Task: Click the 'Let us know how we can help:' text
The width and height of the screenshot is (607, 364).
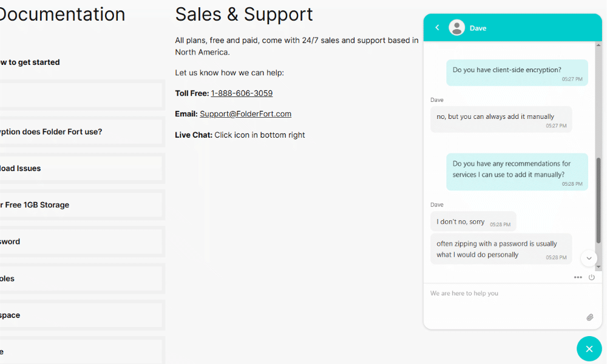Action: click(x=229, y=73)
